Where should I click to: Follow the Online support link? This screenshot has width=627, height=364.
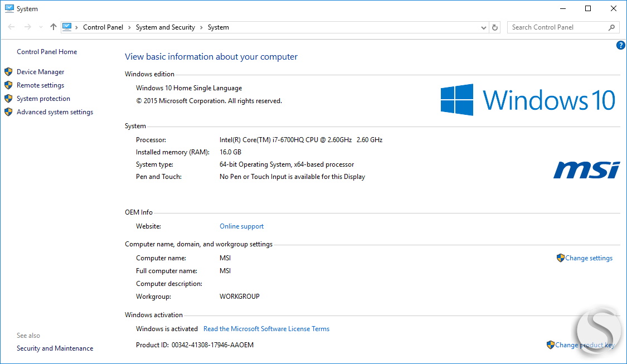(241, 226)
